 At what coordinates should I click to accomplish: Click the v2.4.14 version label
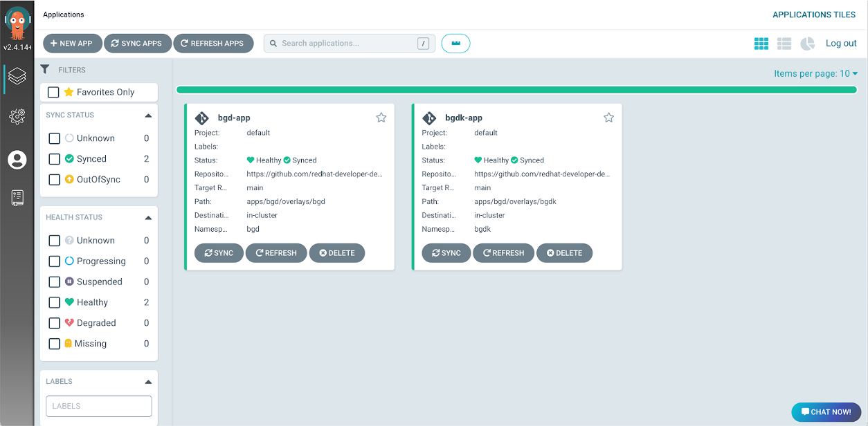pos(17,48)
